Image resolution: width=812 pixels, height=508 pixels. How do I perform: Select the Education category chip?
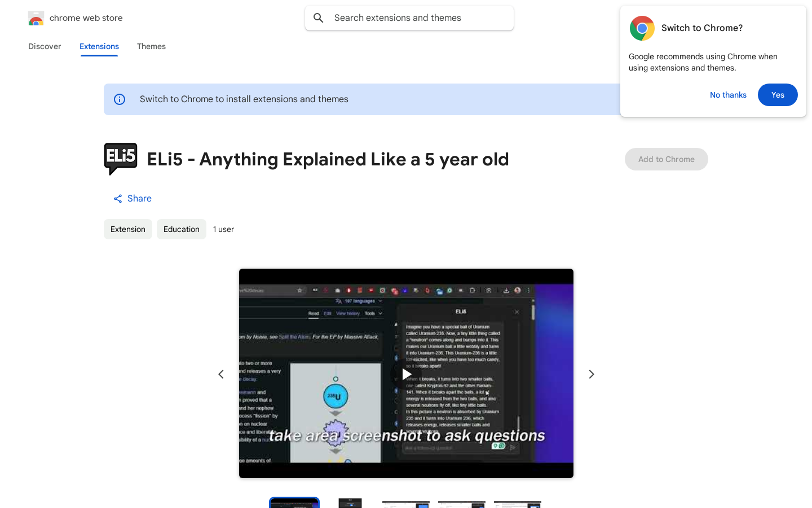(182, 229)
